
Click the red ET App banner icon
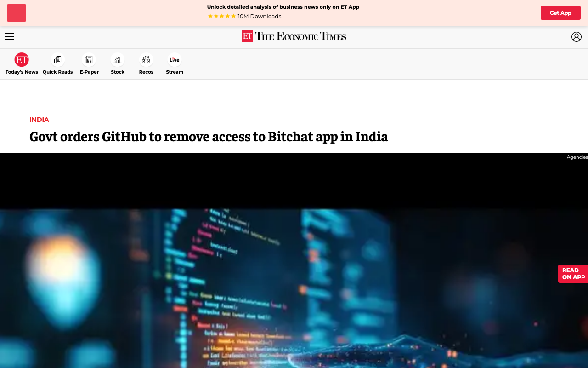click(17, 13)
